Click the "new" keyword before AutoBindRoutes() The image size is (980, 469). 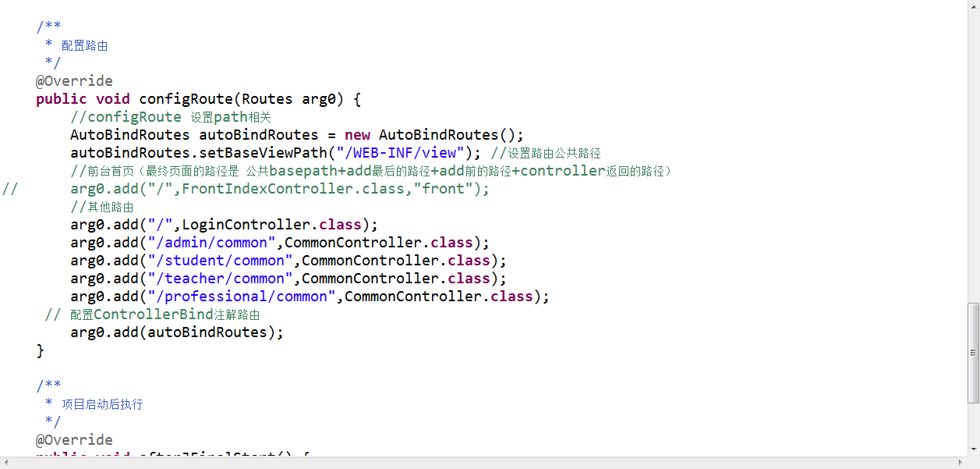357,135
